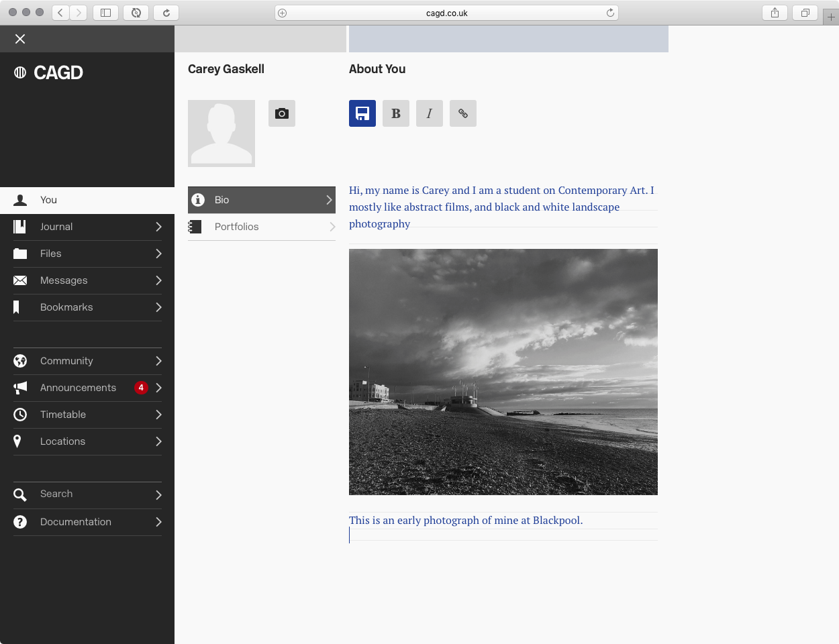
Task: Open the Files section
Action: tap(87, 254)
